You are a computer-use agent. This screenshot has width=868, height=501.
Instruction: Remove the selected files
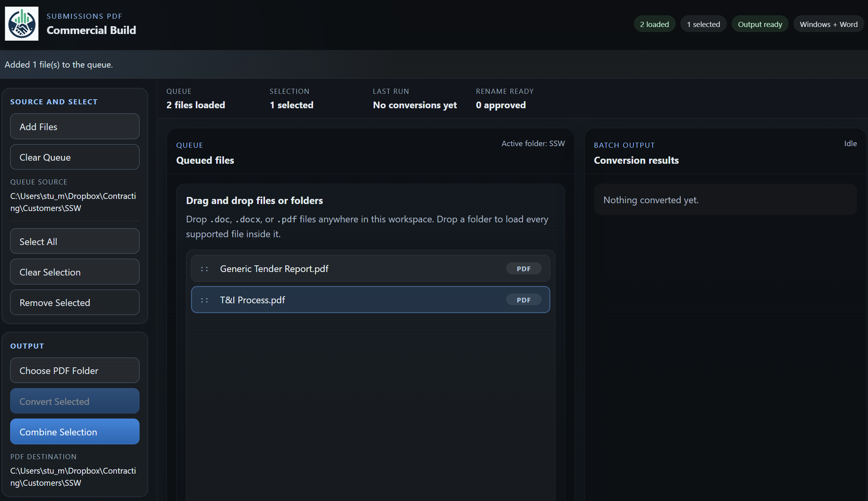pyautogui.click(x=75, y=302)
